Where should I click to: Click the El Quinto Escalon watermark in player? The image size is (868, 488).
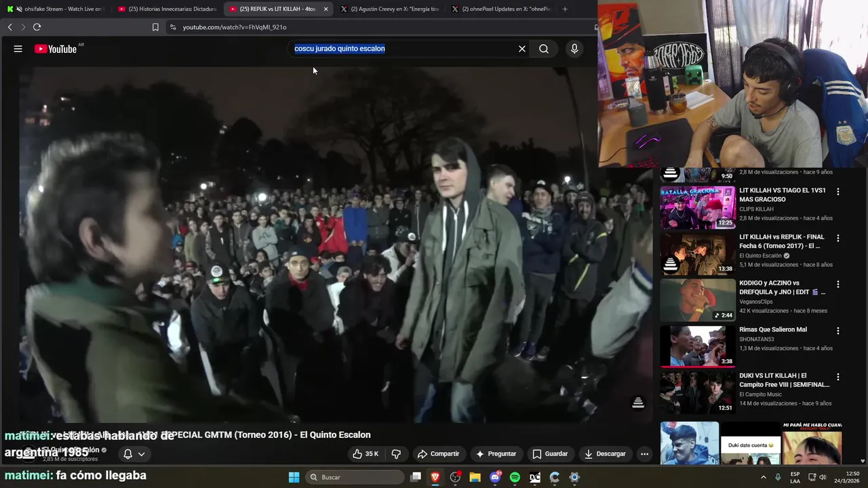point(638,403)
